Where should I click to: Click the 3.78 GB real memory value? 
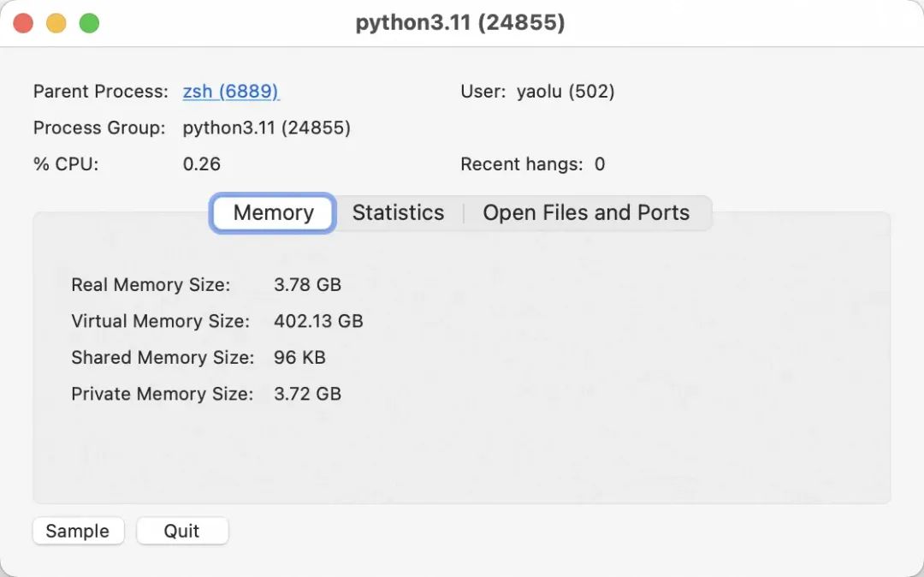point(307,285)
